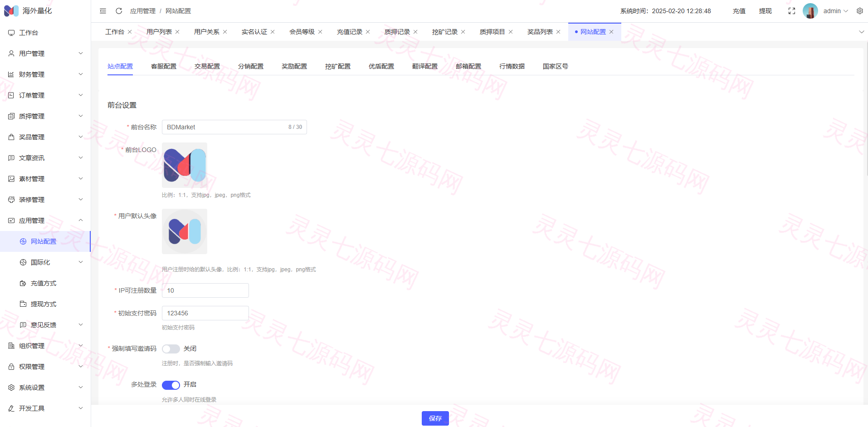
Task: Click the page refresh icon
Action: click(119, 11)
